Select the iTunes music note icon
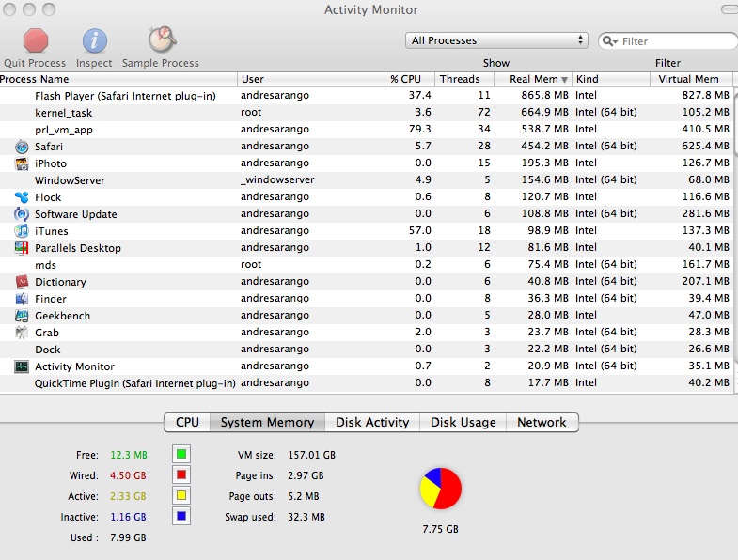The image size is (738, 560). coord(22,231)
